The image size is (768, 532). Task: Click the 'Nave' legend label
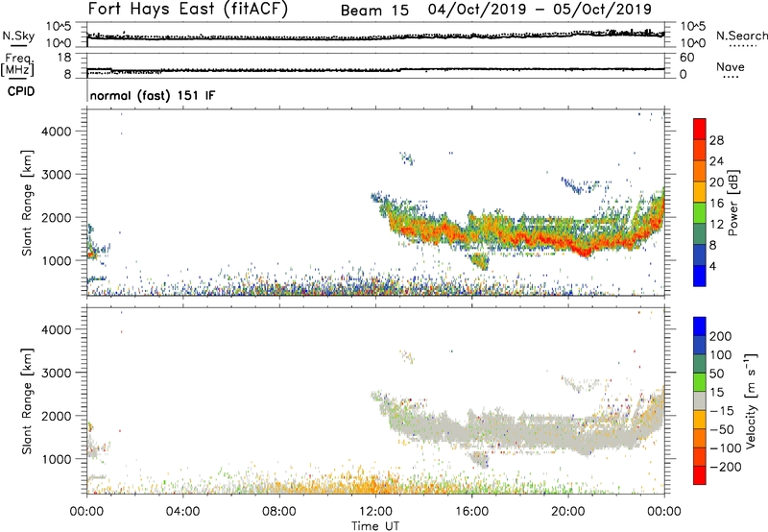coord(731,66)
